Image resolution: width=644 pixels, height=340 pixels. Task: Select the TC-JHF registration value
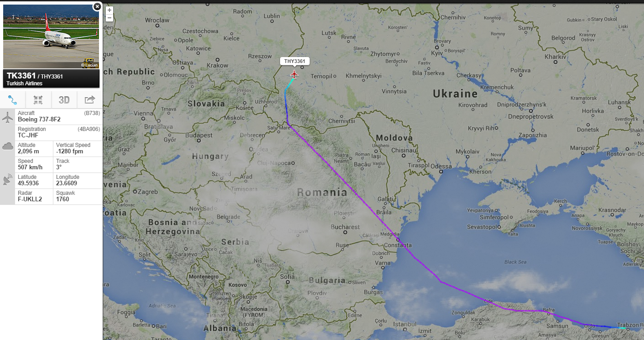(x=28, y=135)
